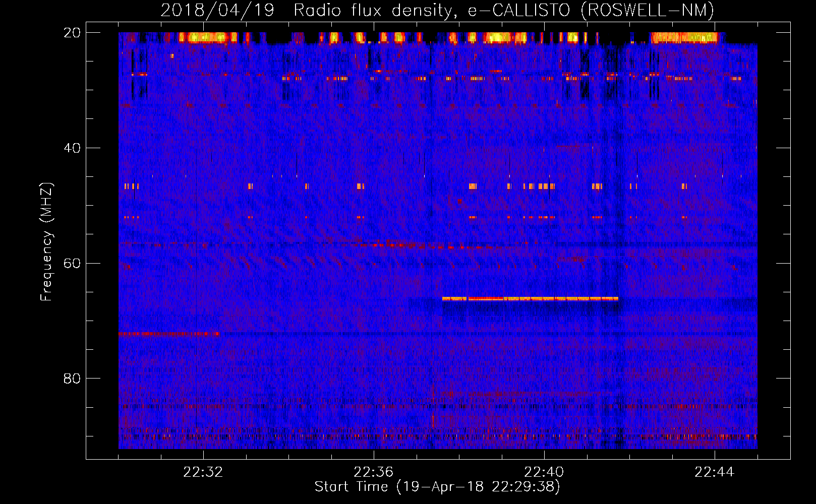The height and width of the screenshot is (504, 816).
Task: Click the '22:36' time tick label
Action: coord(374,472)
